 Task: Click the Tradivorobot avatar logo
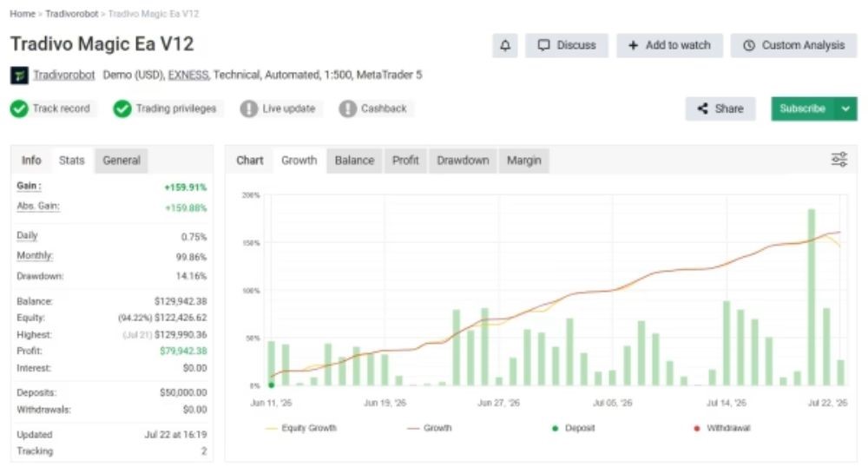tap(19, 75)
